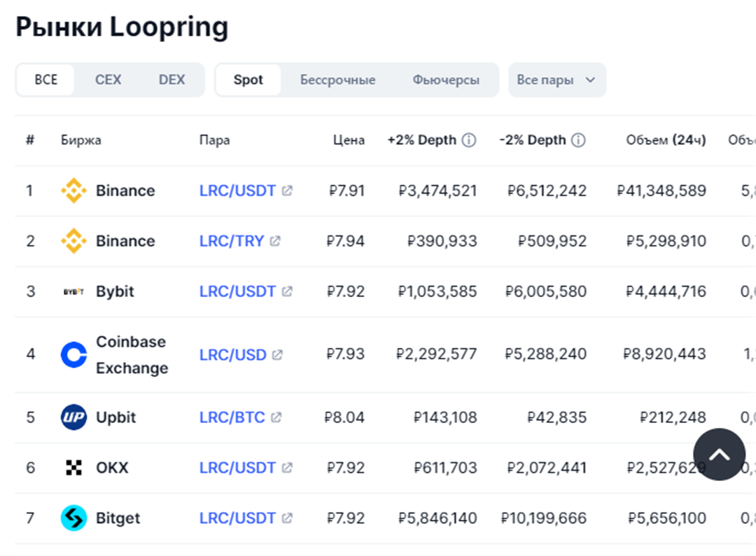Open the LRC/BTC pair link
The image size is (756, 556).
click(232, 417)
